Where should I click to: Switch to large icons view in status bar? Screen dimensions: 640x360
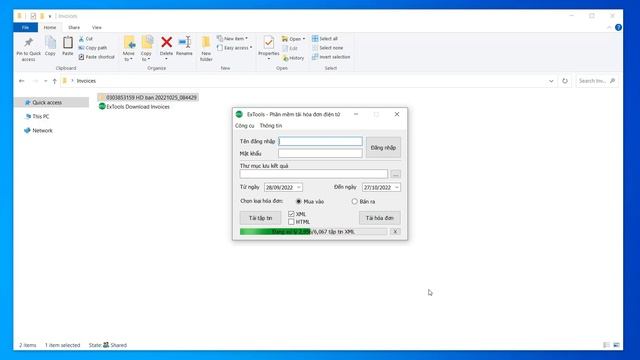point(616,345)
